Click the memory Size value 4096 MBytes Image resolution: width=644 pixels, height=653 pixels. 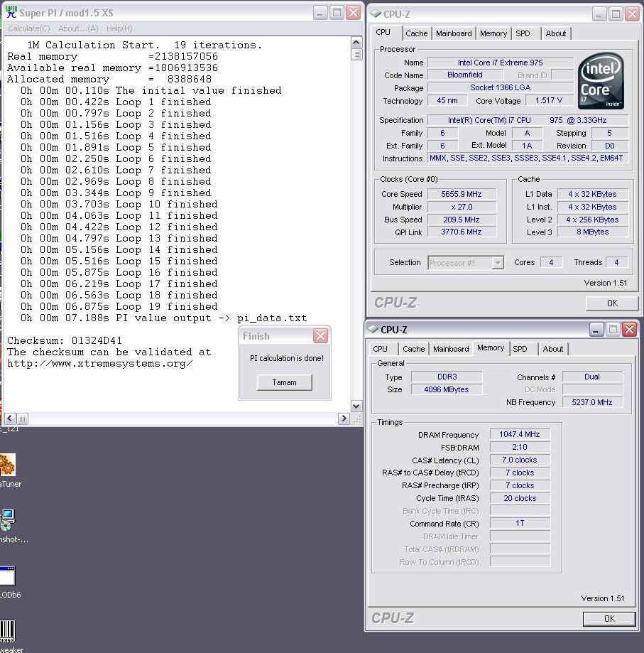(447, 389)
